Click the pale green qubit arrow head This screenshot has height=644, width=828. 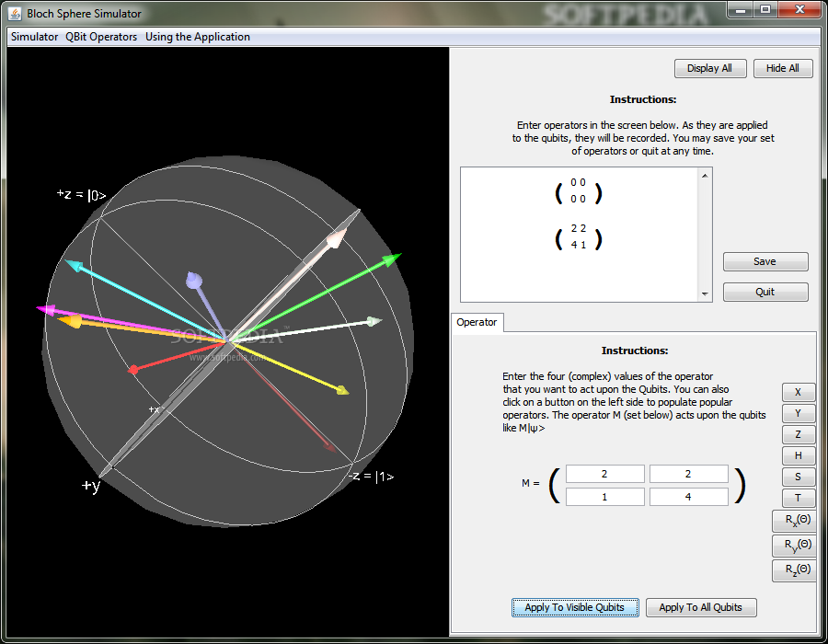374,321
